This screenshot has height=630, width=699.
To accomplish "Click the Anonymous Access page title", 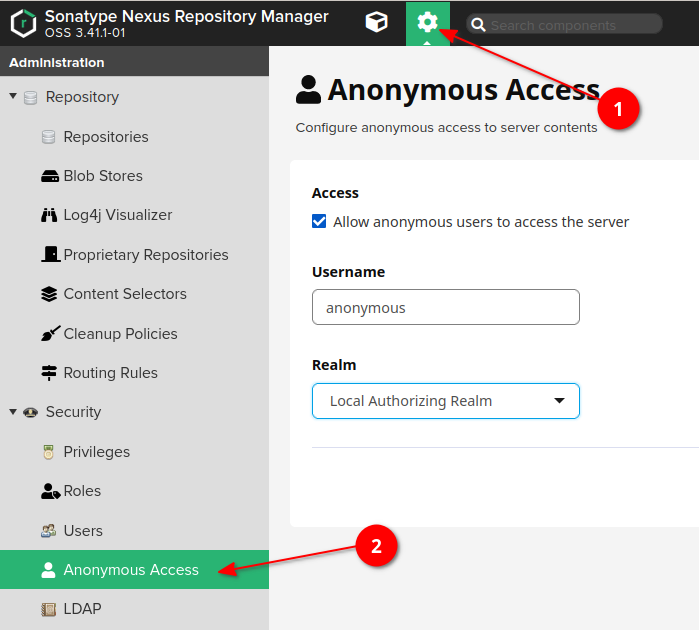I will [464, 91].
